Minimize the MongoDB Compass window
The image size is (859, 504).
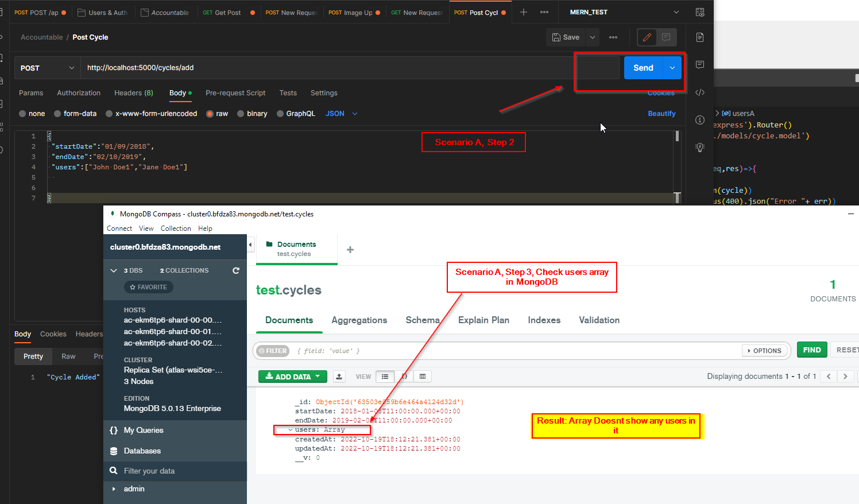pyautogui.click(x=850, y=214)
